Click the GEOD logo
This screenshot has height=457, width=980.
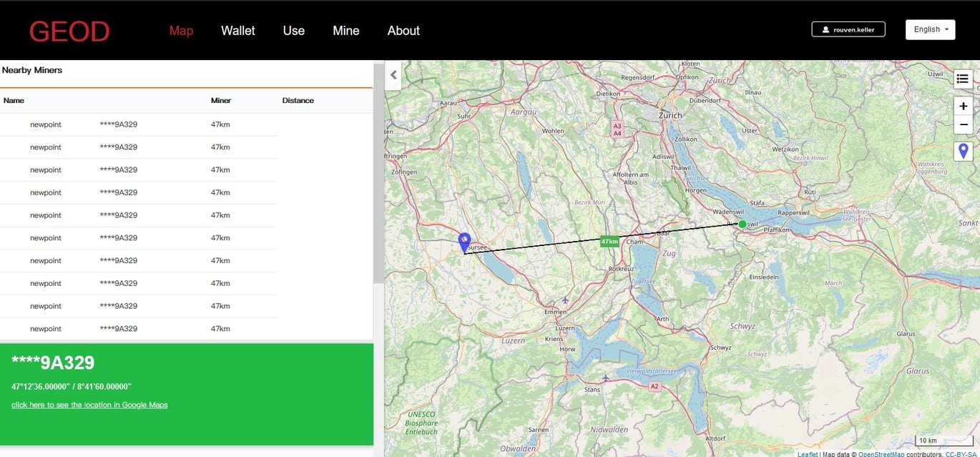[x=69, y=30]
